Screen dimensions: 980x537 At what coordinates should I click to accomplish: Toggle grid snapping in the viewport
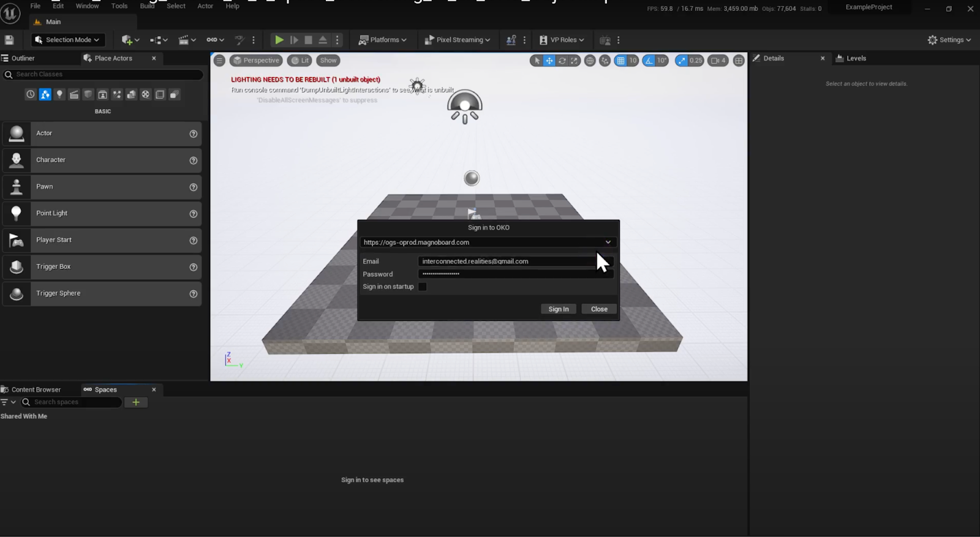[x=620, y=61]
